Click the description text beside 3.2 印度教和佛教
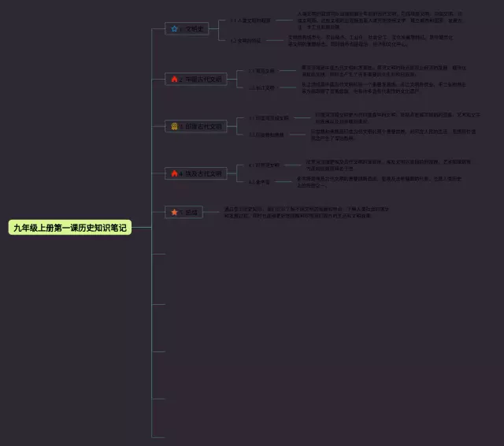The image size is (504, 446). click(x=393, y=135)
